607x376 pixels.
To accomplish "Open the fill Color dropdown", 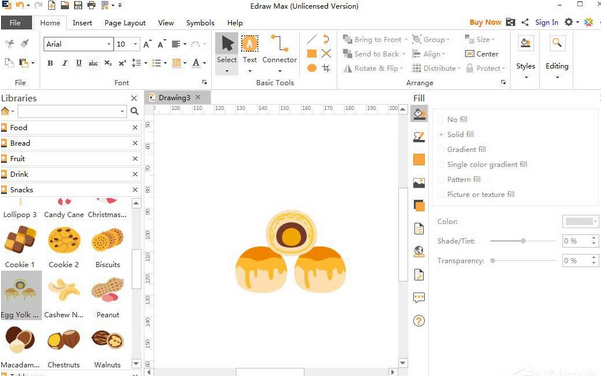I will tap(595, 221).
